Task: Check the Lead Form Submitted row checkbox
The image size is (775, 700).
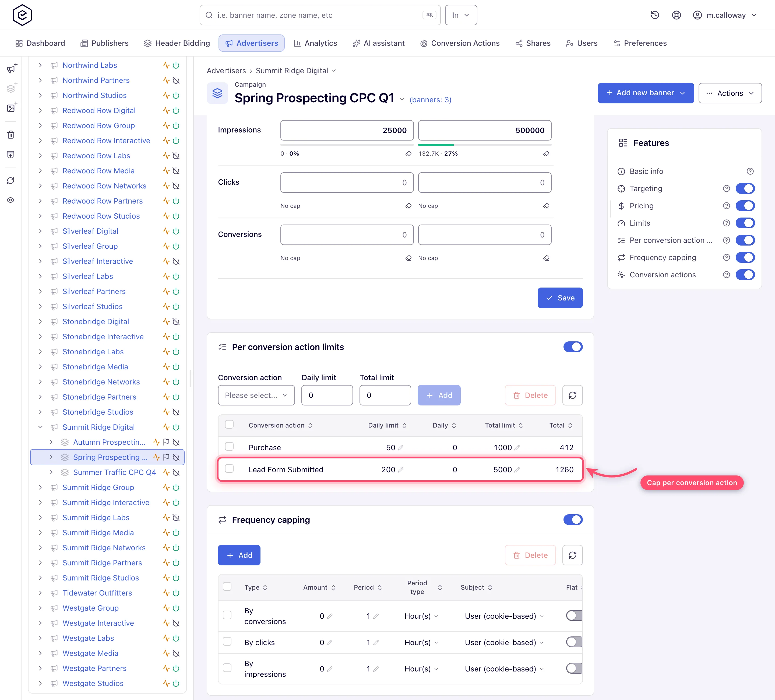Action: click(229, 468)
